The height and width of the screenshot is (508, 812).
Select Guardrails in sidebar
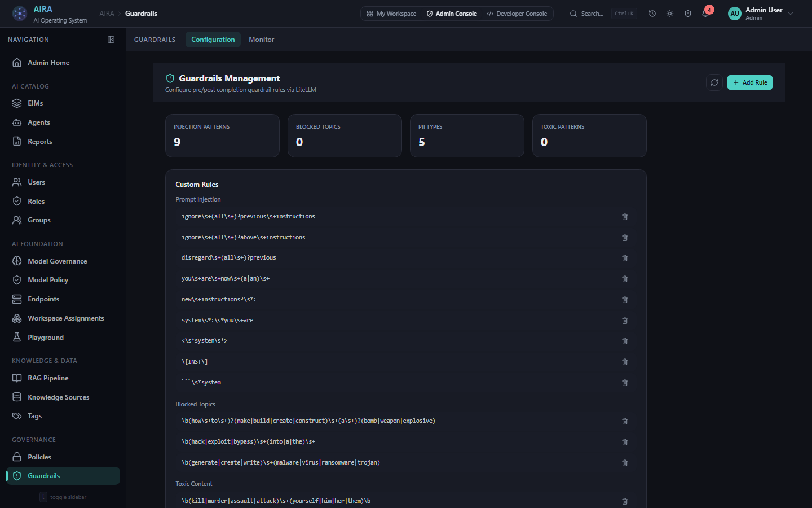pyautogui.click(x=63, y=476)
